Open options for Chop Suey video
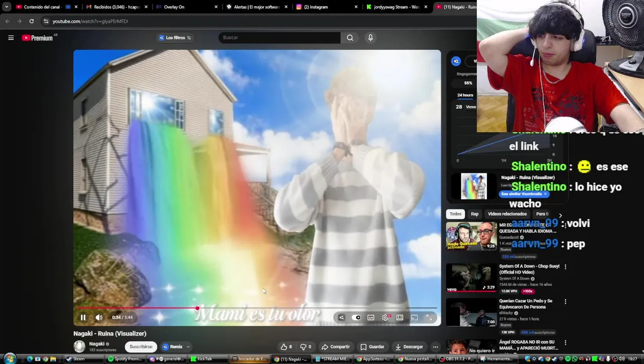Image resolution: width=644 pixels, height=364 pixels. tap(565, 266)
